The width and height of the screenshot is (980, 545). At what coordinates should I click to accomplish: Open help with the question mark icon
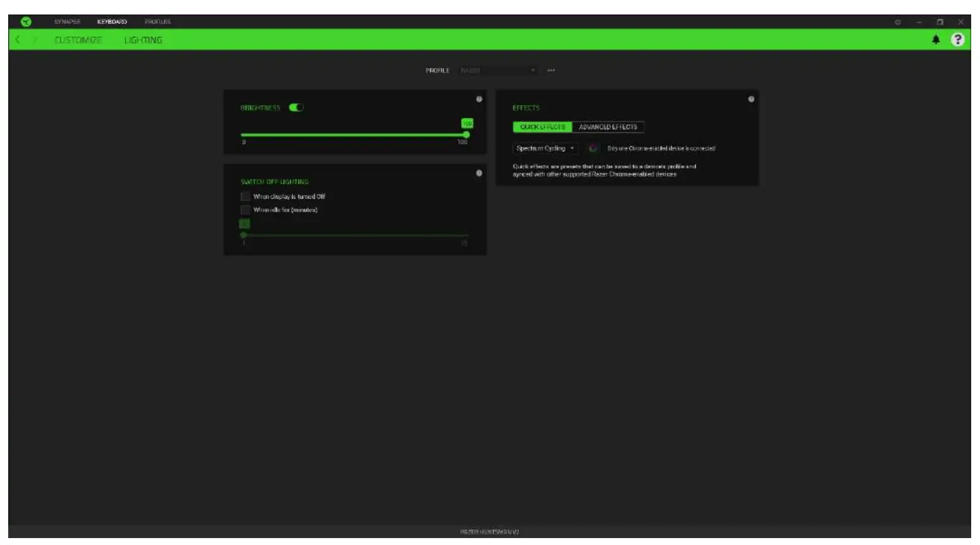(x=957, y=40)
